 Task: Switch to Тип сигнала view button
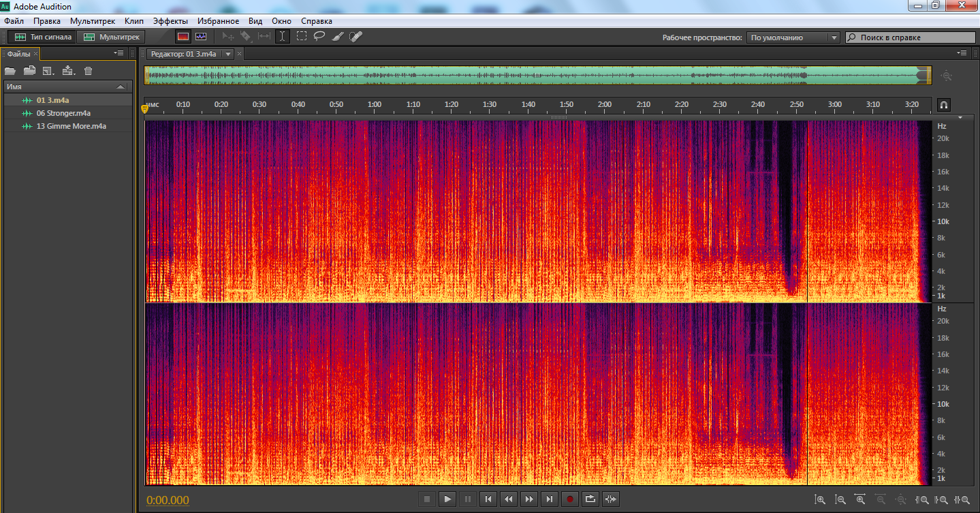[43, 37]
